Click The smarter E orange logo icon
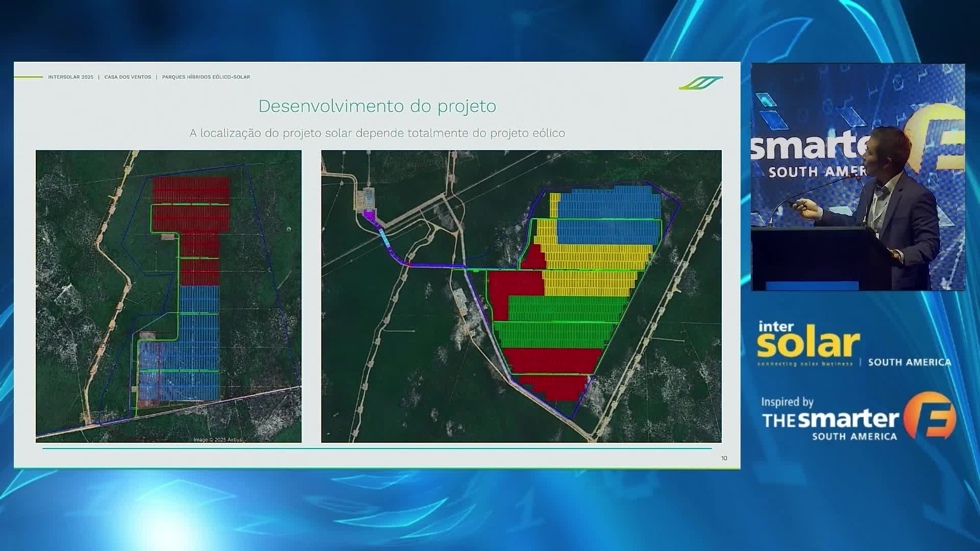The width and height of the screenshot is (980, 551). pos(929,416)
